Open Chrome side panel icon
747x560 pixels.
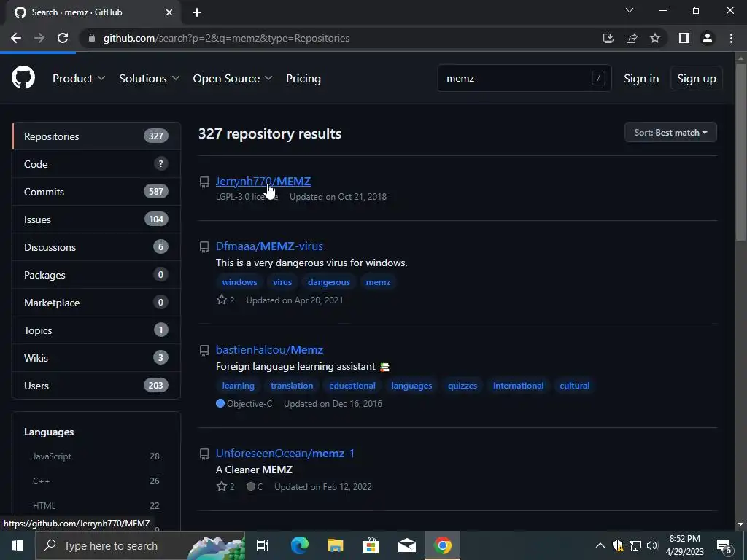coord(684,38)
